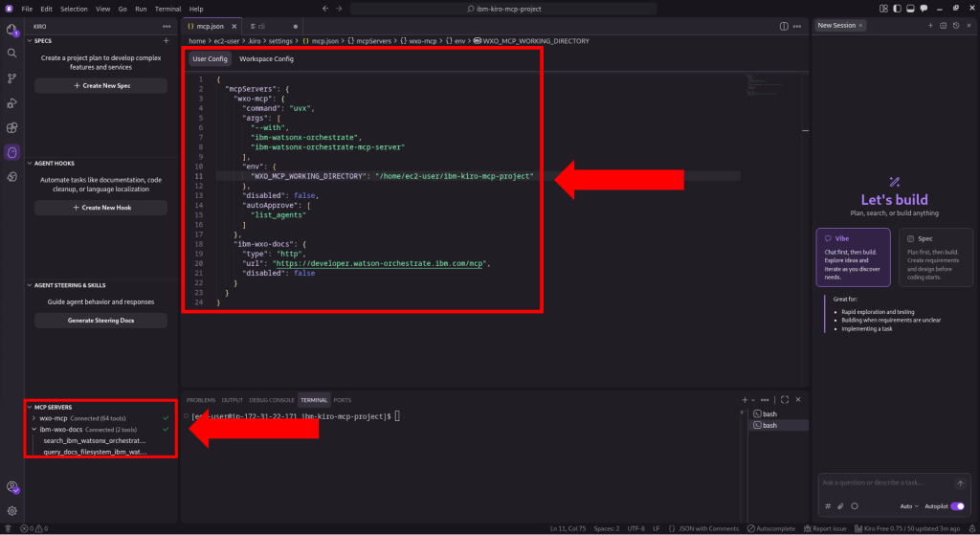Open the editor more actions ellipsis

pyautogui.click(x=797, y=26)
